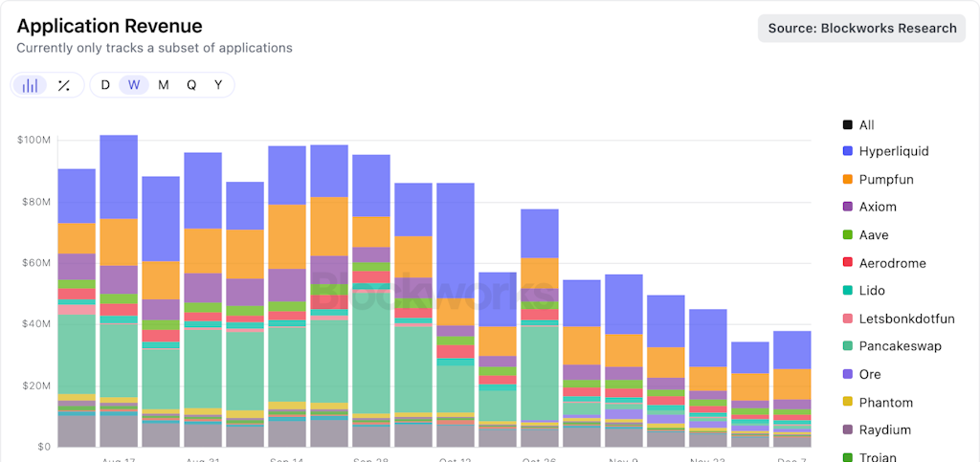This screenshot has height=462, width=980.
Task: Toggle Letsbonkdotfun series in legend
Action: [899, 319]
